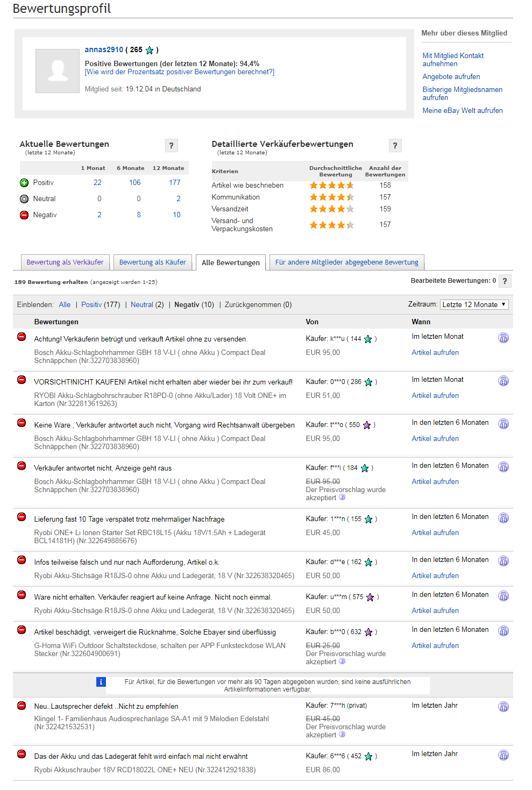532x790 pixels.
Task: Open the annas2910 username link
Action: click(x=104, y=49)
